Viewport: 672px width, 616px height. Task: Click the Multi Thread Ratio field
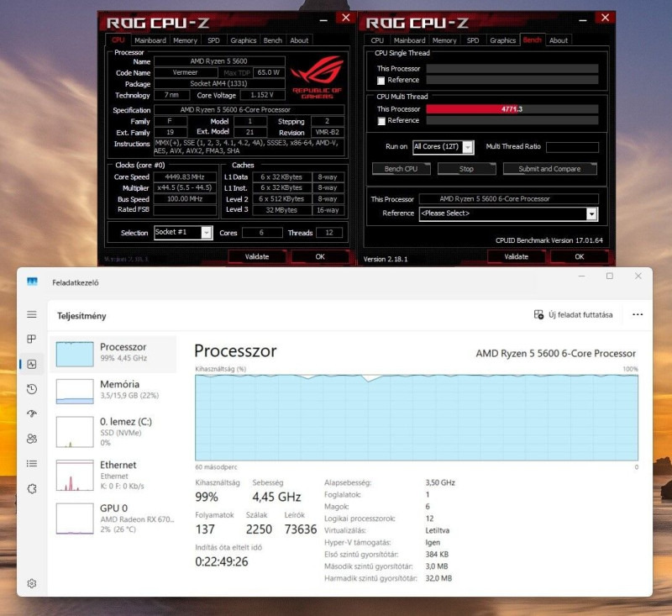point(572,147)
